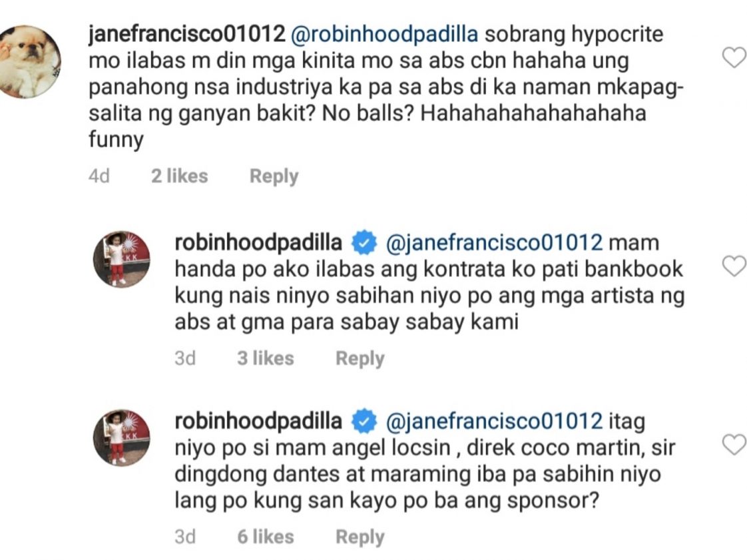Reply to robinhoodpadilla's kontrata comment

tap(360, 358)
